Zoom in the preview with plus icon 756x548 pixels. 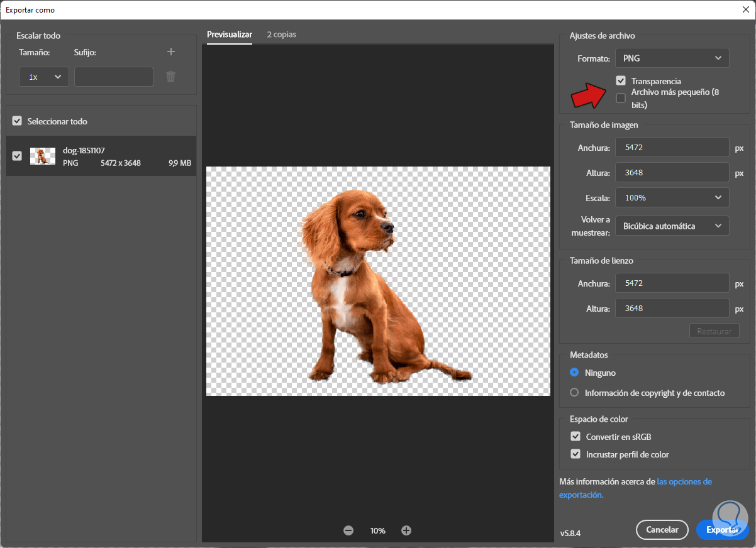point(406,530)
